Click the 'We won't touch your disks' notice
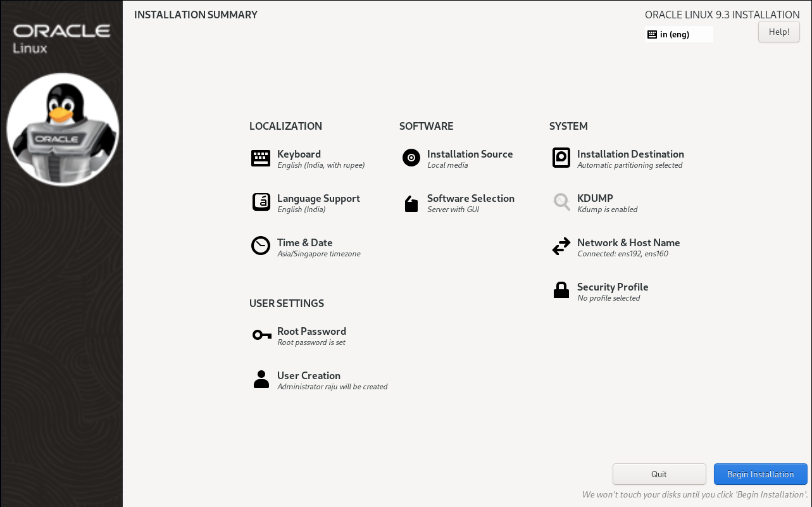The width and height of the screenshot is (812, 507). [x=694, y=494]
